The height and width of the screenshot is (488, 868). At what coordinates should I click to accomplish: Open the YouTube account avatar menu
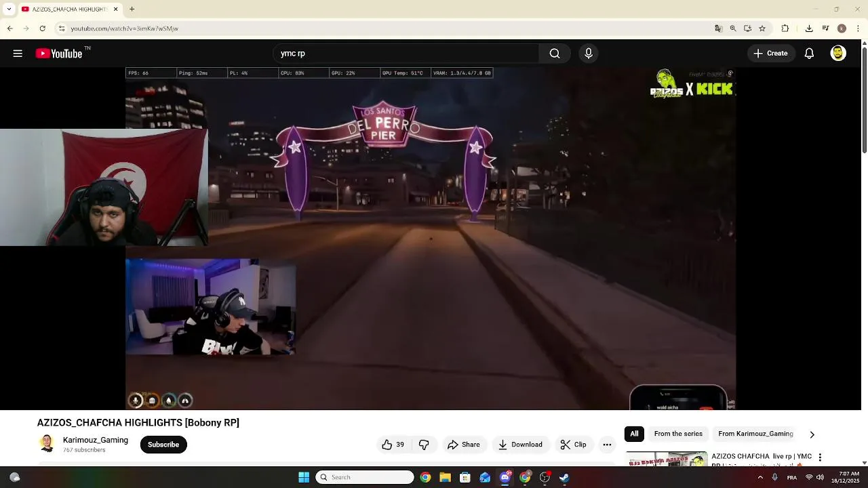[x=838, y=54]
